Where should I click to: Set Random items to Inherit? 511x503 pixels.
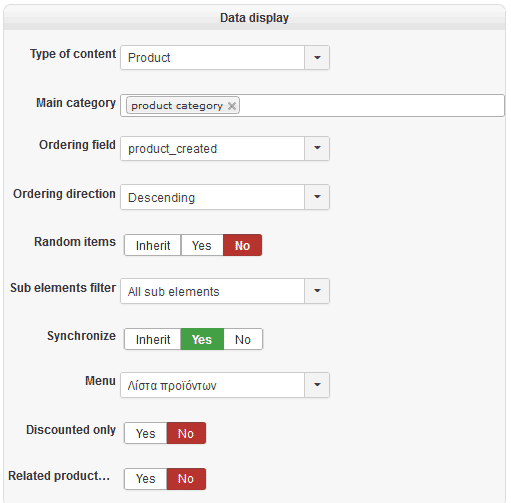tap(153, 245)
